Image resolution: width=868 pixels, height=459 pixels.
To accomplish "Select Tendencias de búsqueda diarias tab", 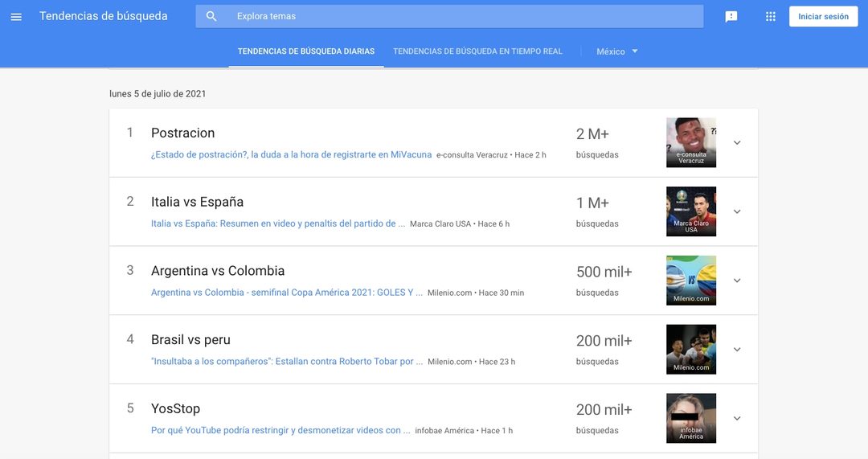I will pyautogui.click(x=306, y=51).
